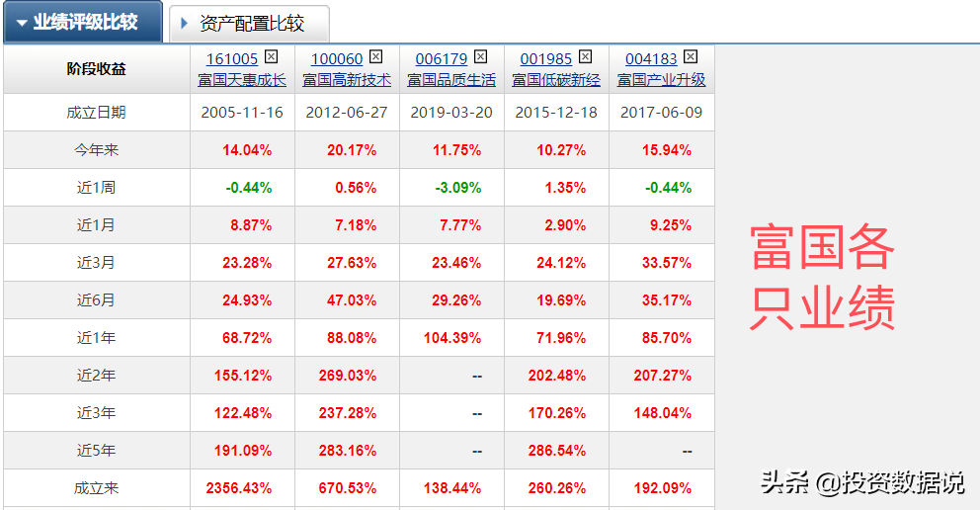This screenshot has width=980, height=510.
Task: Open the 富国高新技术 fund link
Action: click(347, 80)
